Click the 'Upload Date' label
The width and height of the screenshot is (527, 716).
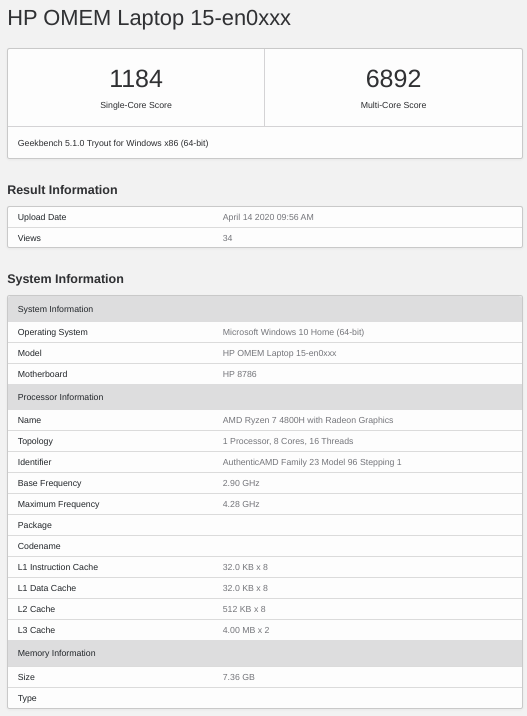tap(42, 217)
